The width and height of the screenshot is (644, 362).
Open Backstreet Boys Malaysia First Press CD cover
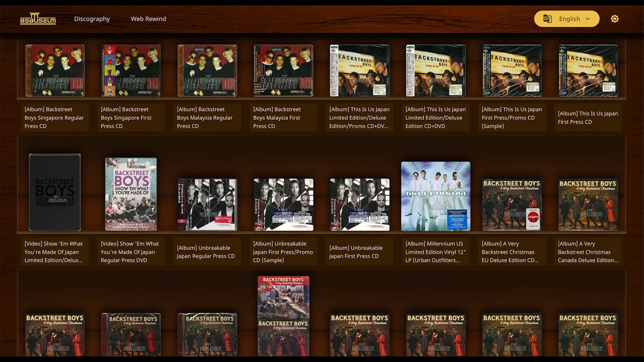[283, 70]
